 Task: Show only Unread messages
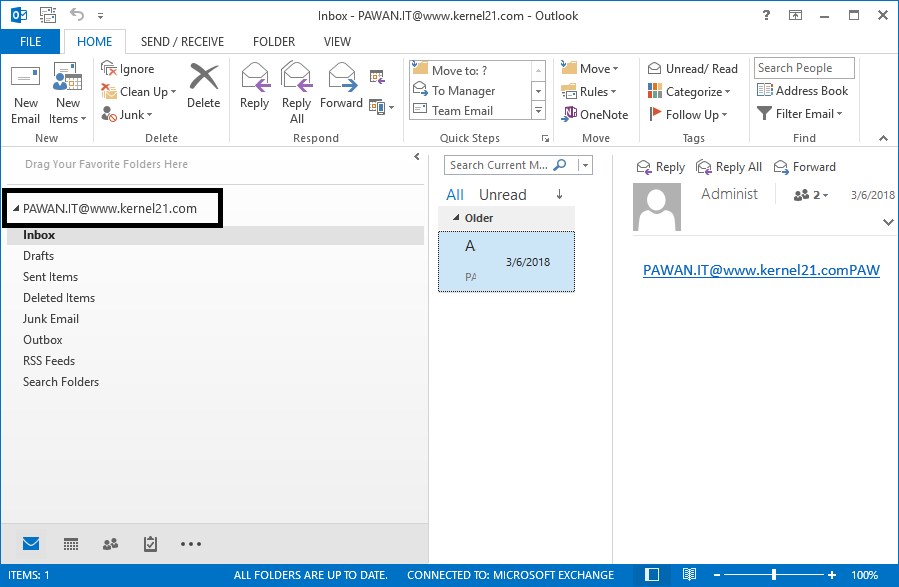[502, 195]
